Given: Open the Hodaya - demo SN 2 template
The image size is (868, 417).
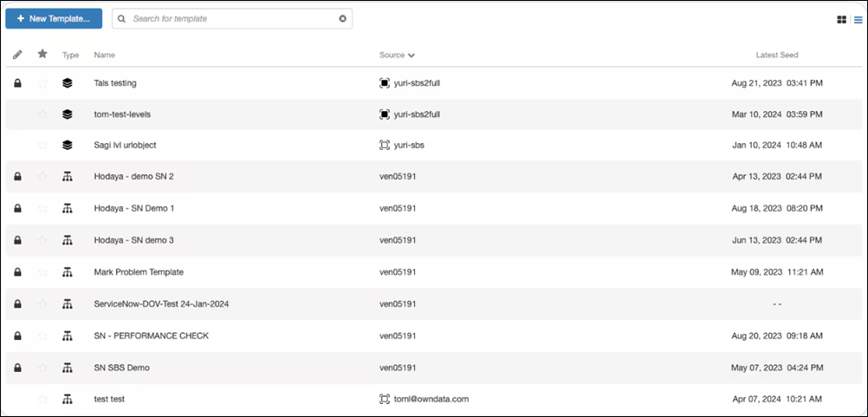Looking at the screenshot, I should pos(134,176).
